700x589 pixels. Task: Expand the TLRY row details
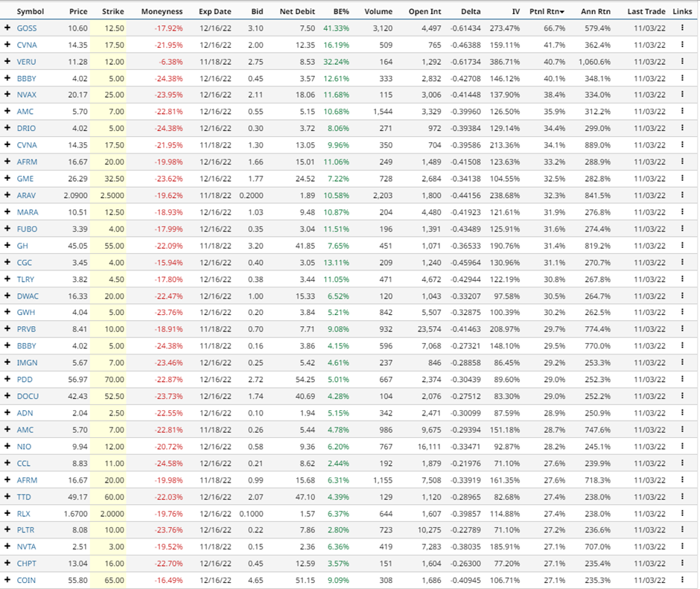pyautogui.click(x=7, y=278)
